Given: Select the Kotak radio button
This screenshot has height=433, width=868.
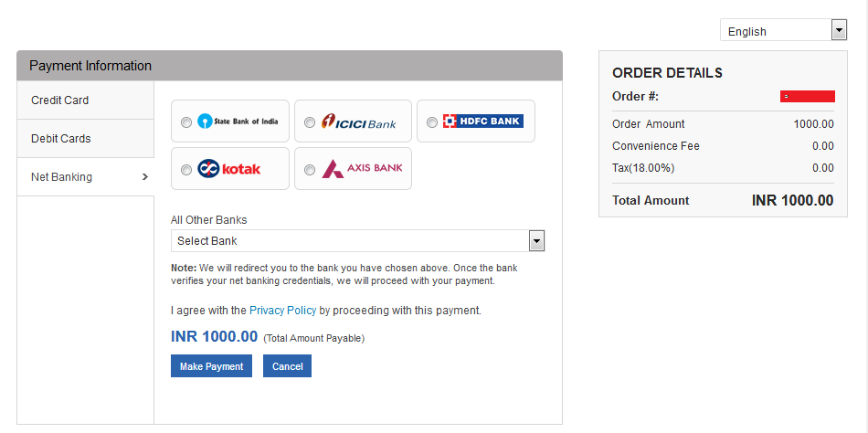Looking at the screenshot, I should click(186, 169).
